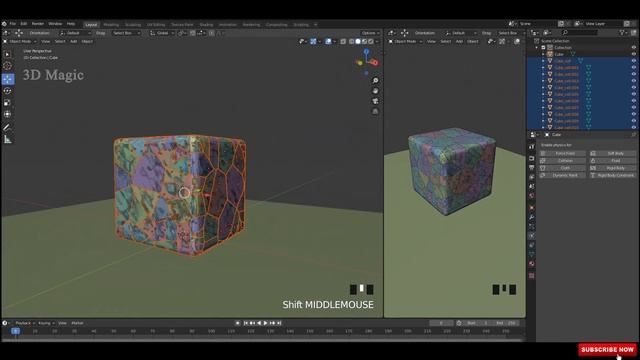Hide the Cube object via its eye icon

click(633, 54)
